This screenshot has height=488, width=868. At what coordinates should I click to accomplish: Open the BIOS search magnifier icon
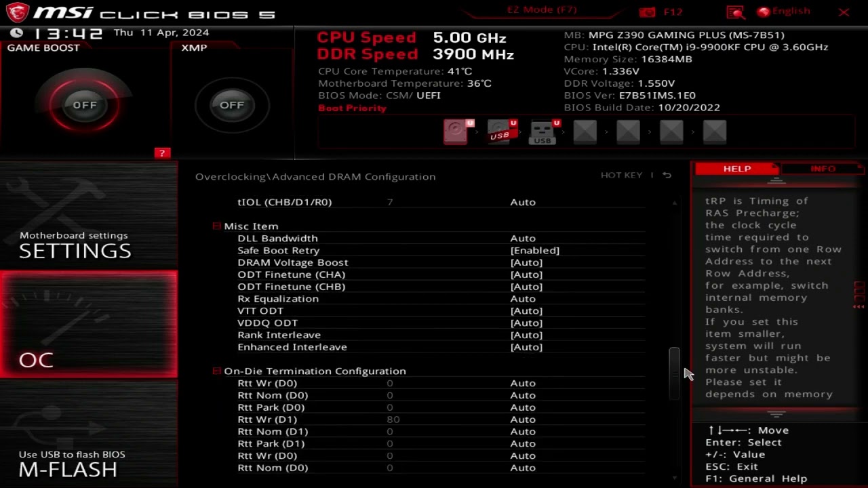pyautogui.click(x=735, y=12)
